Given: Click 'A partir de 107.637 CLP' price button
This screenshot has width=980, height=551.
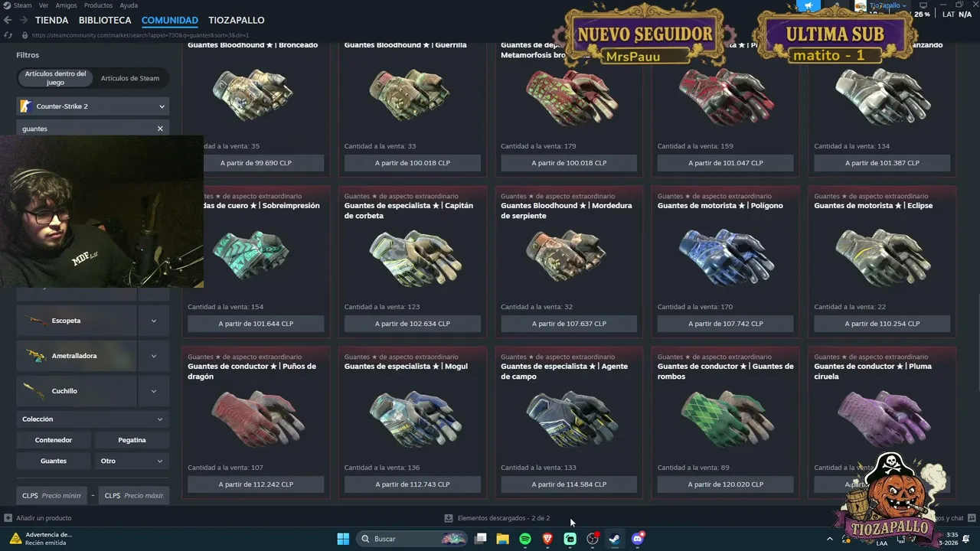Looking at the screenshot, I should pyautogui.click(x=569, y=324).
